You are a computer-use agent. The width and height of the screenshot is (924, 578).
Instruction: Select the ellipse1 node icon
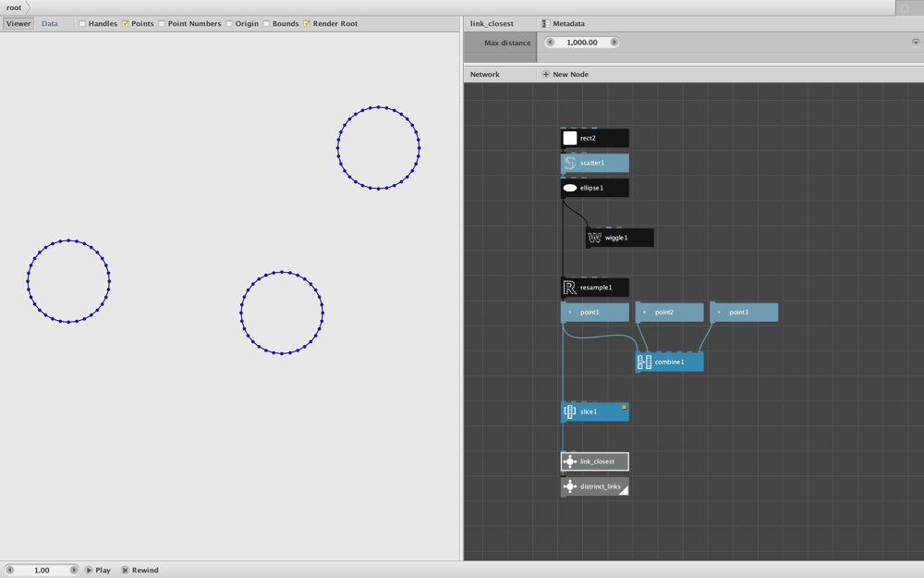(569, 188)
